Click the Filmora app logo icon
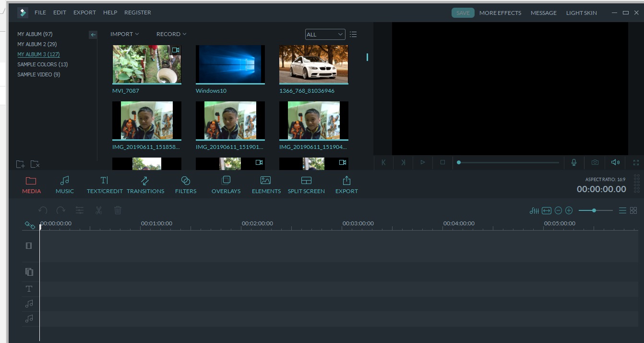The width and height of the screenshot is (644, 343). 23,13
